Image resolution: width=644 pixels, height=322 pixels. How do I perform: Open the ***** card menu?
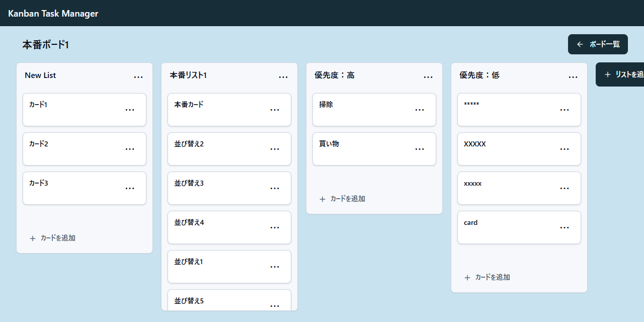click(565, 110)
